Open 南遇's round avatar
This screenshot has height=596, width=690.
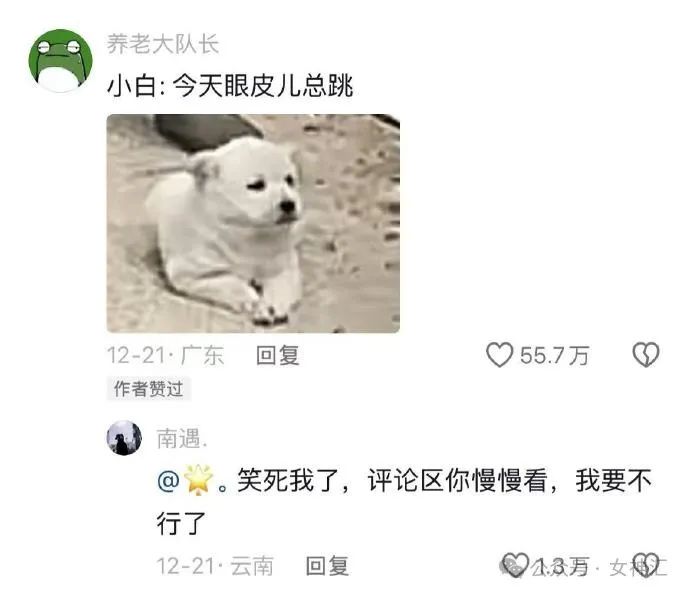point(124,438)
